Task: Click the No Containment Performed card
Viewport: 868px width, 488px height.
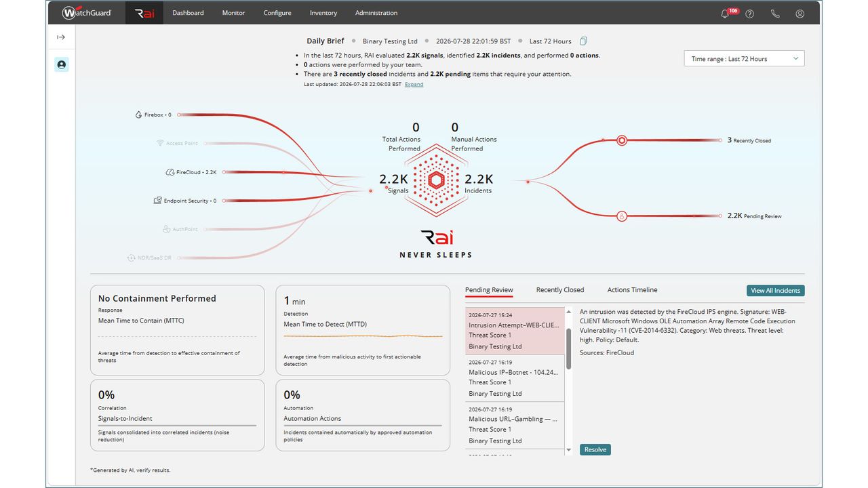Action: (x=177, y=329)
